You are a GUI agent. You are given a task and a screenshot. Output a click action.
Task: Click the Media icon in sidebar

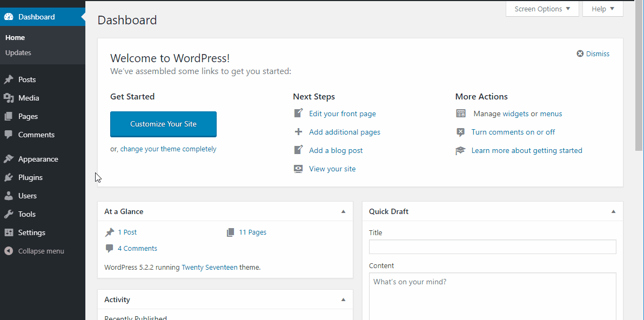click(9, 98)
